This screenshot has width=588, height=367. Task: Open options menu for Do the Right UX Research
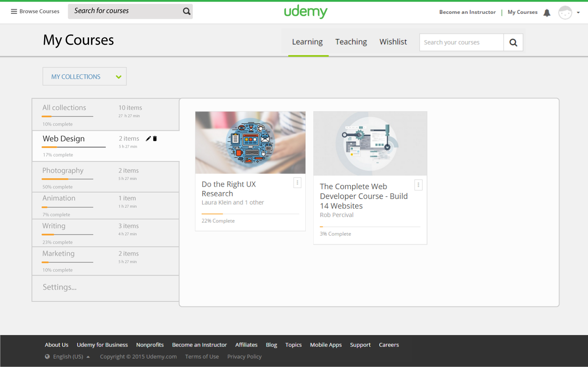pos(297,182)
